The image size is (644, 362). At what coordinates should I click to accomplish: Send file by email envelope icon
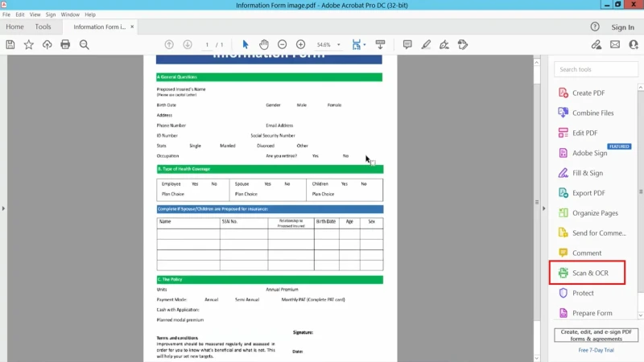coord(615,44)
